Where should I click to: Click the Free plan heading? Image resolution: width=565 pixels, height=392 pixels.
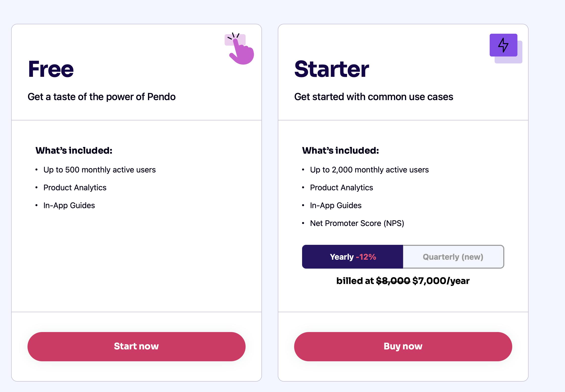51,69
